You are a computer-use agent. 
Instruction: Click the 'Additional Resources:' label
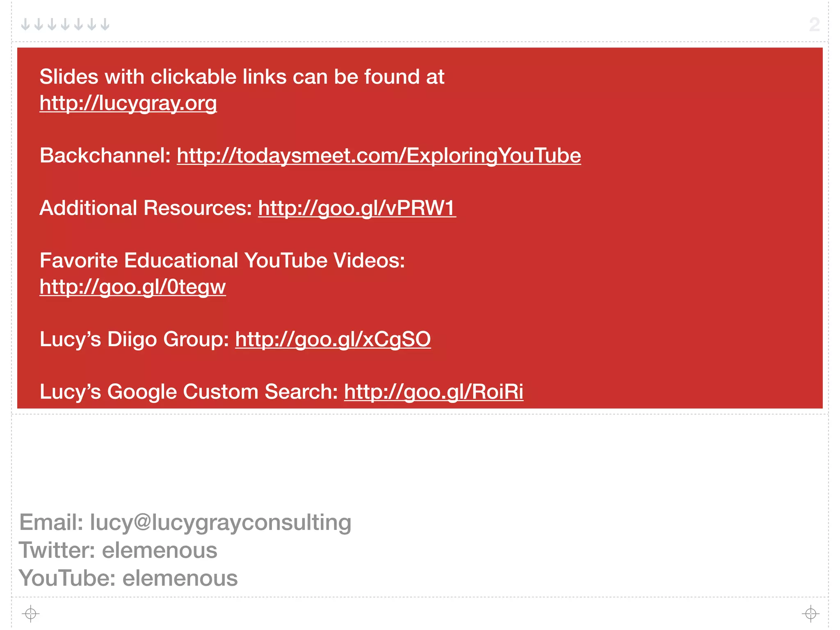pos(146,208)
